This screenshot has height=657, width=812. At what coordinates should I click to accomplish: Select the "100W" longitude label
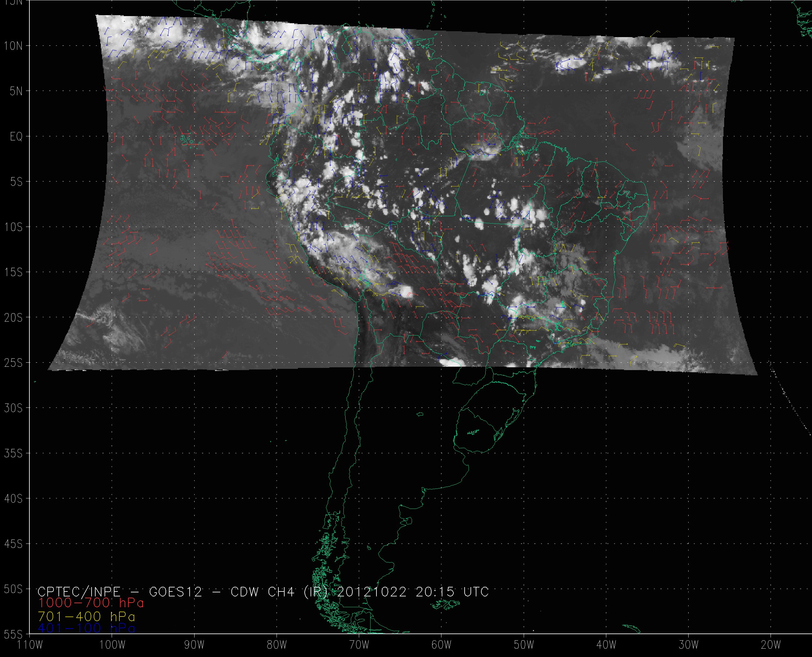(112, 645)
